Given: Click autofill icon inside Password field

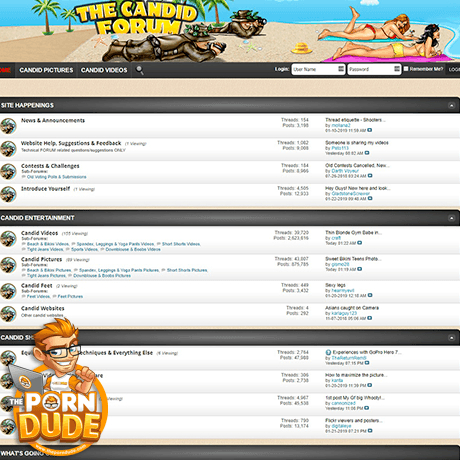Looking at the screenshot, I should (x=397, y=69).
